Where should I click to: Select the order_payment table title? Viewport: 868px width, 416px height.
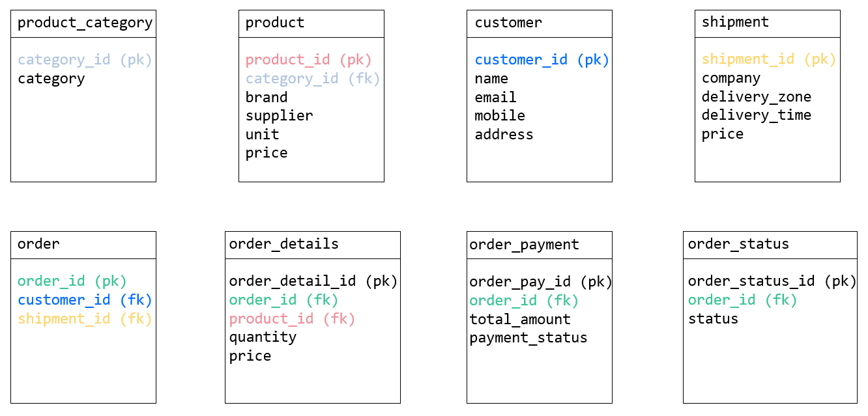coord(525,245)
